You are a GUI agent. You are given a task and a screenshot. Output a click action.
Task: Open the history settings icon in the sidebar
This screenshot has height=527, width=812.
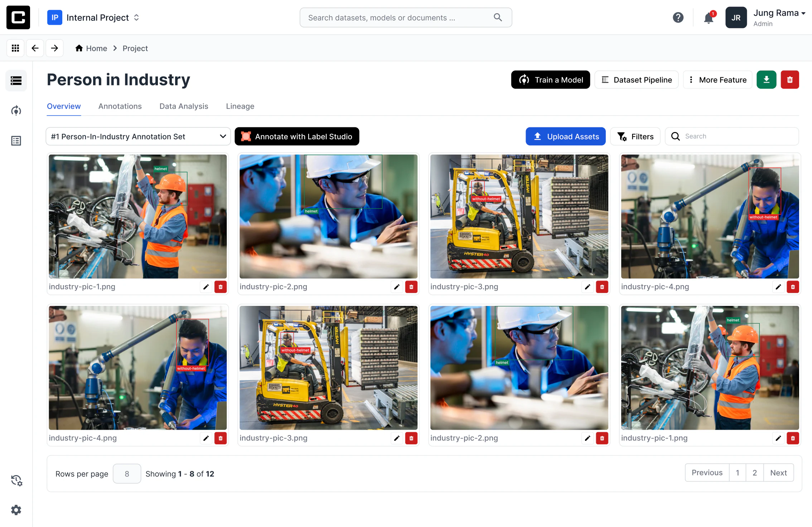[x=16, y=480]
